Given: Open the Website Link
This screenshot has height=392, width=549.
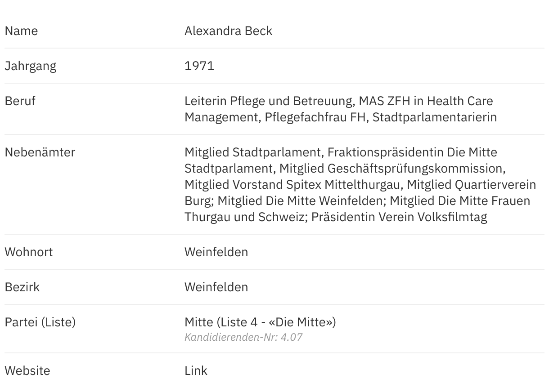Looking at the screenshot, I should pyautogui.click(x=196, y=371).
